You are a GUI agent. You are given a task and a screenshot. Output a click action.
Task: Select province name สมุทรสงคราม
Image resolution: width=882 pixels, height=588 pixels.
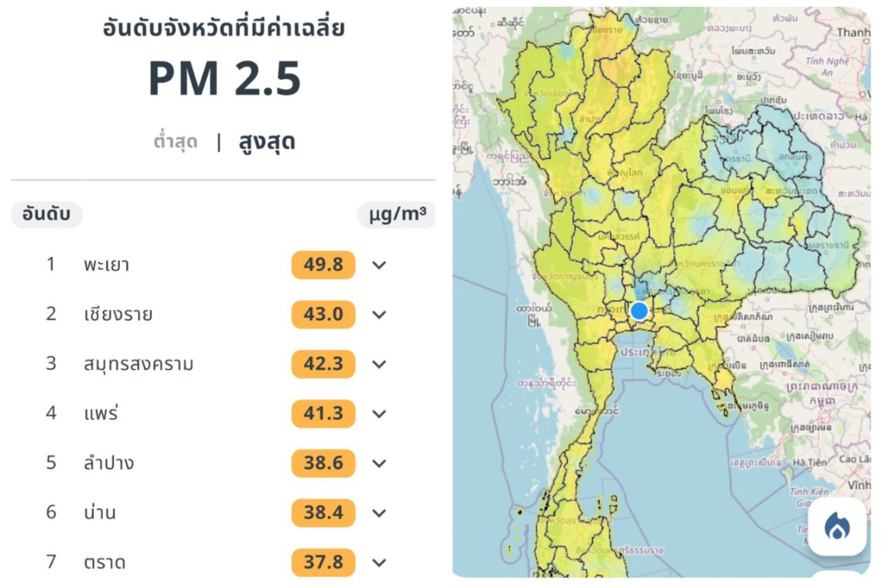pyautogui.click(x=138, y=364)
